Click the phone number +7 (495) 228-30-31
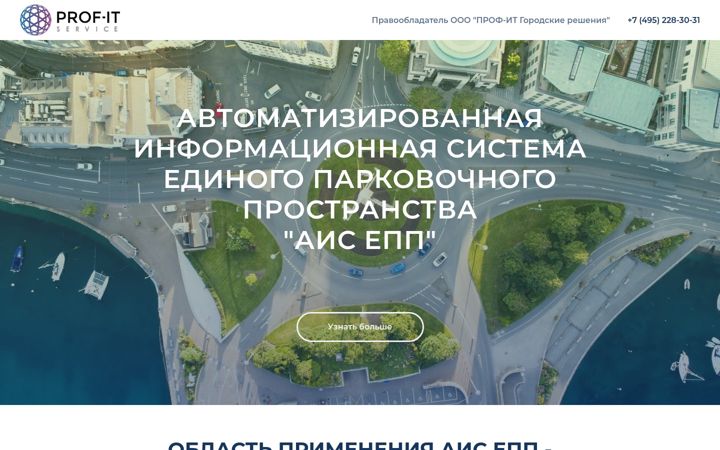The height and width of the screenshot is (450, 720). (664, 20)
